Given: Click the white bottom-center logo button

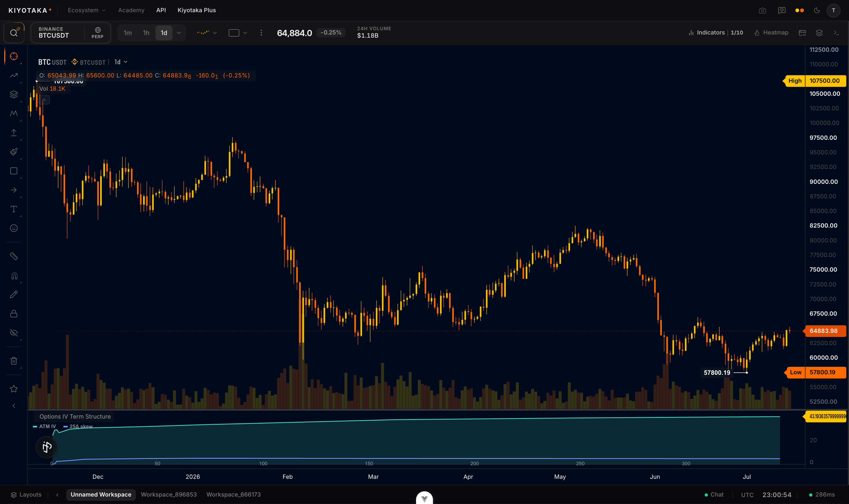Looking at the screenshot, I should coord(424,498).
